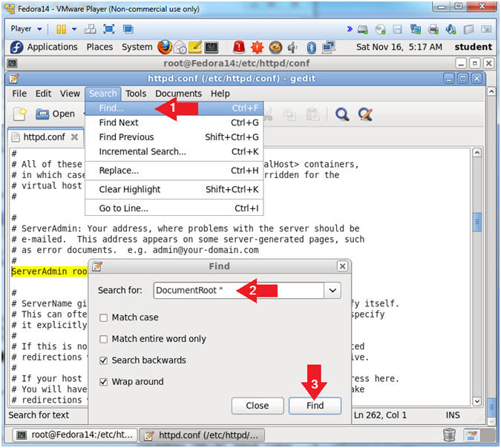
Task: Enable the Match case checkbox
Action: coord(103,317)
